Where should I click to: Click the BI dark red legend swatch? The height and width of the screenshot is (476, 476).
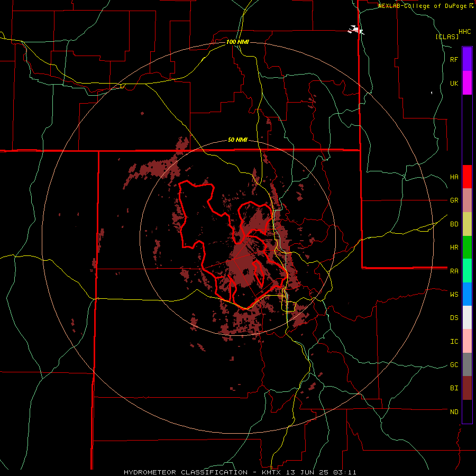pyautogui.click(x=467, y=388)
